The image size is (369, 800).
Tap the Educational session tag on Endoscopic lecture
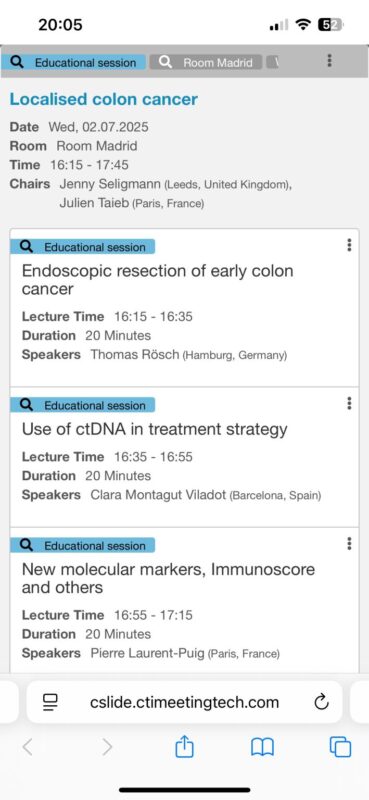(83, 247)
